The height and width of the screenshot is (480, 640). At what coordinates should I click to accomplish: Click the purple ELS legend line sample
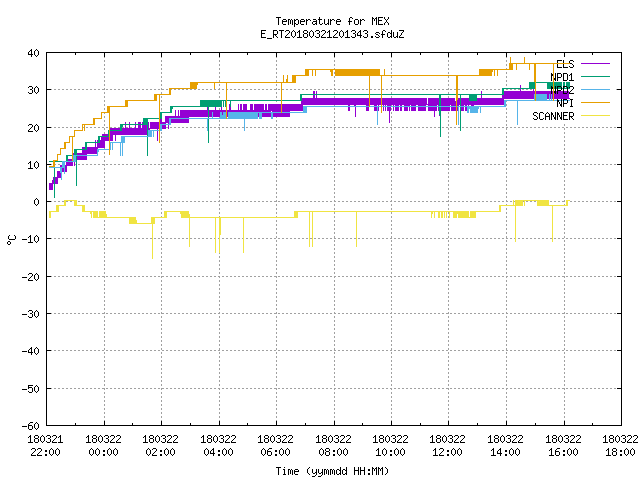click(x=595, y=64)
